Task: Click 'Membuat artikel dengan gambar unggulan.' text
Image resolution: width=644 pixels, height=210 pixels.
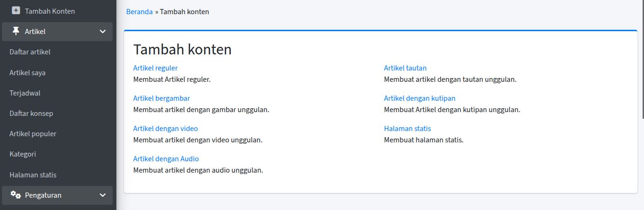Action: click(201, 110)
